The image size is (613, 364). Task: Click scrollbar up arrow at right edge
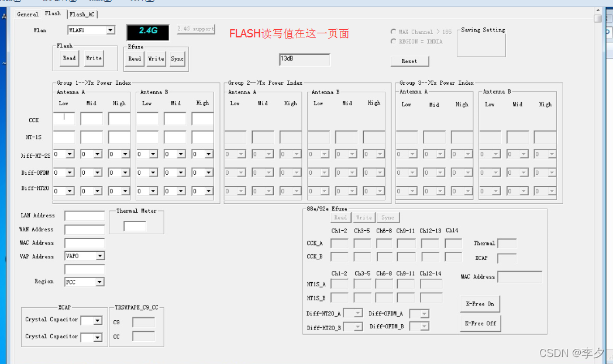(x=597, y=10)
